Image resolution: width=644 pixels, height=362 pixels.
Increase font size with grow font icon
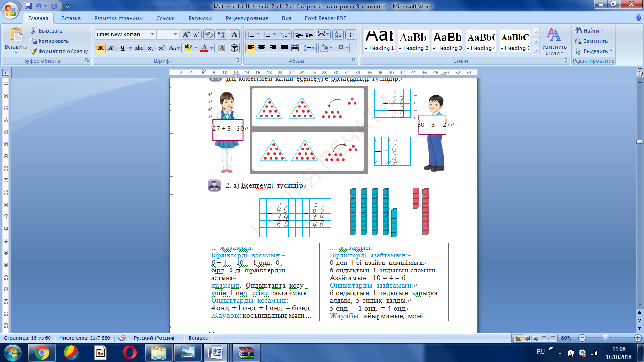[x=186, y=34]
